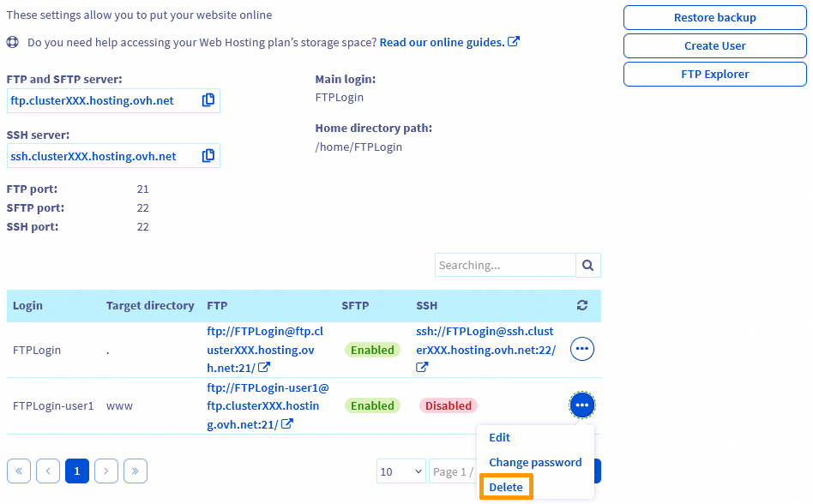The width and height of the screenshot is (813, 504).
Task: Open the actions menu for FTPLogin-user1
Action: 581,405
